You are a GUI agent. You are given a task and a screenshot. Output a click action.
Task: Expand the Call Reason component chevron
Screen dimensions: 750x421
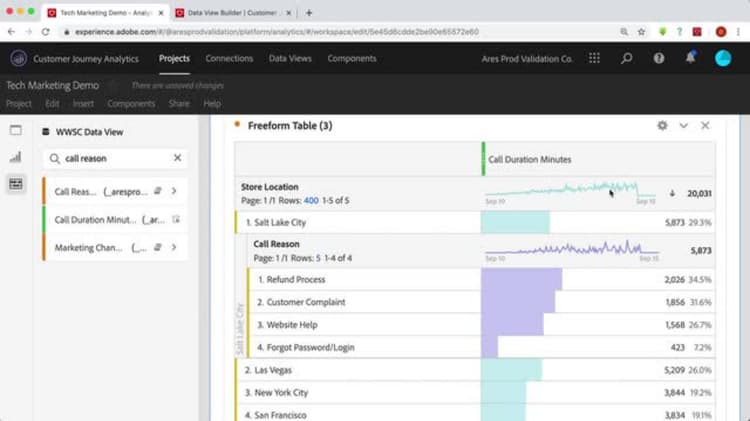click(174, 191)
